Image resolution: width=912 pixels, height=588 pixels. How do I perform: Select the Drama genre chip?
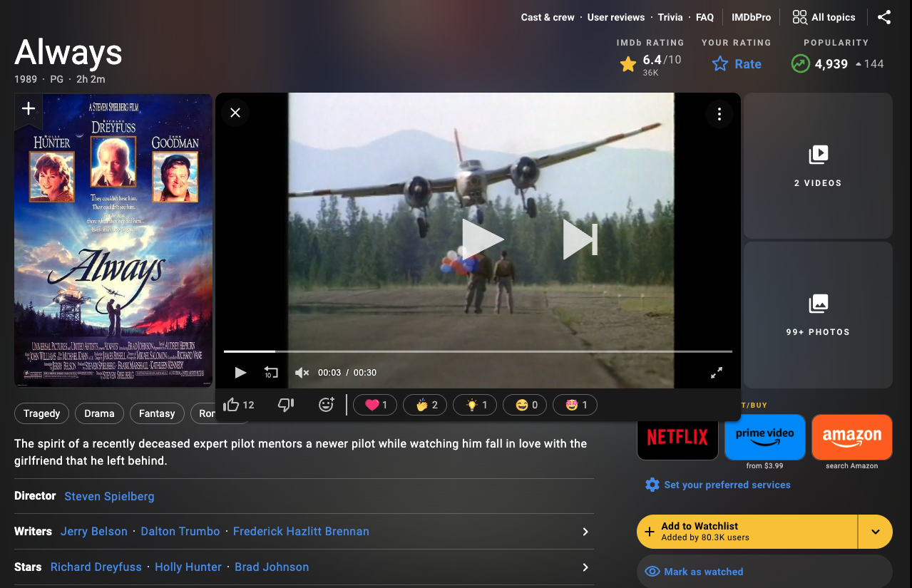coord(99,413)
